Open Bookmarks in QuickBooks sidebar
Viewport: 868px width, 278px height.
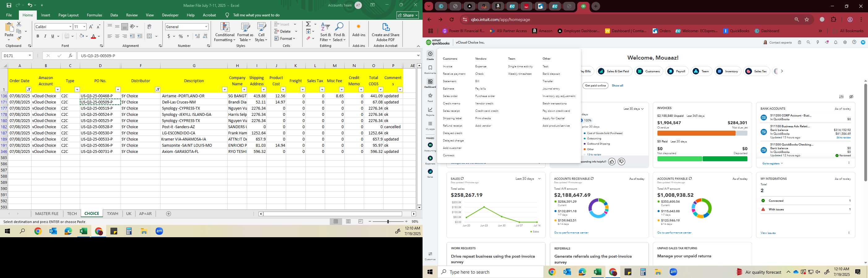pos(430,70)
